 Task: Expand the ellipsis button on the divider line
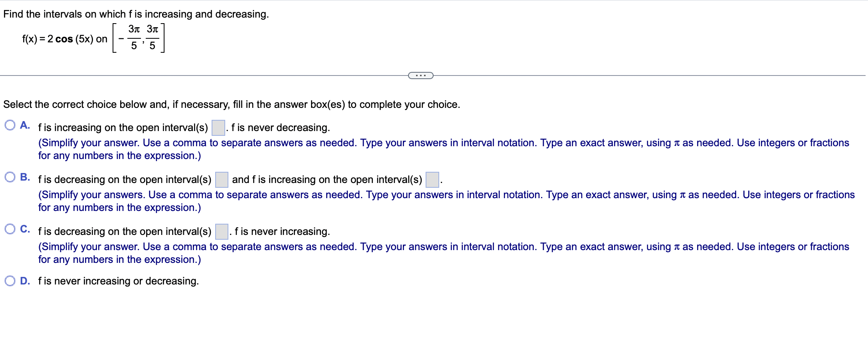[420, 76]
